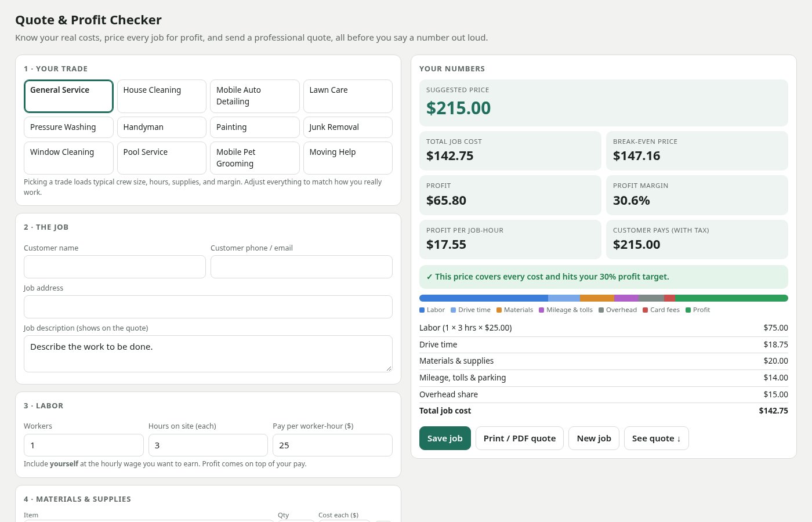This screenshot has width=812, height=522.
Task: Click the Total Job Cost card value
Action: (449, 156)
